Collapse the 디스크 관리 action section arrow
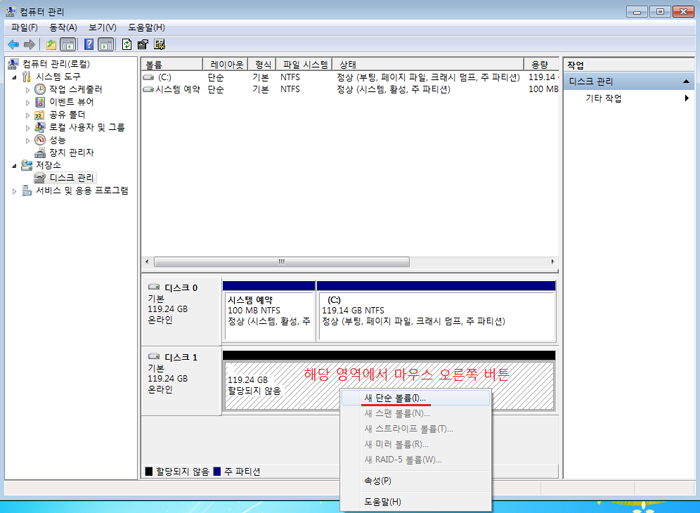This screenshot has height=513, width=700. 686,82
